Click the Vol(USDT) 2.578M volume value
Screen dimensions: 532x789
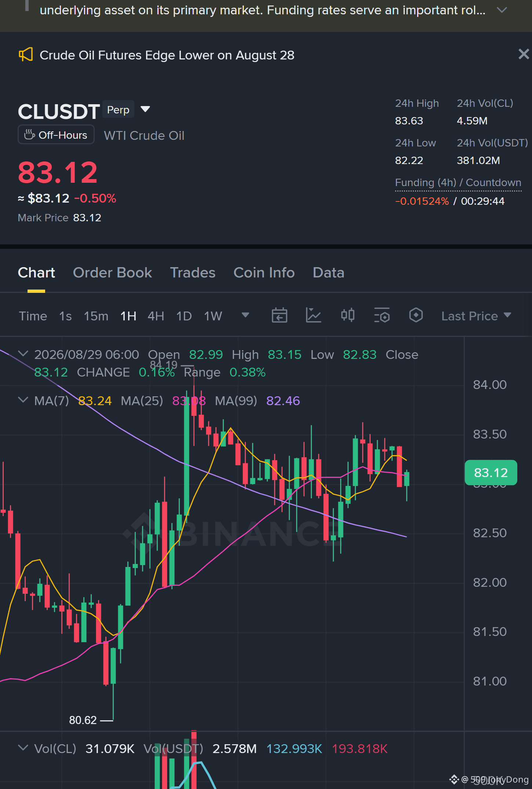pyautogui.click(x=234, y=749)
